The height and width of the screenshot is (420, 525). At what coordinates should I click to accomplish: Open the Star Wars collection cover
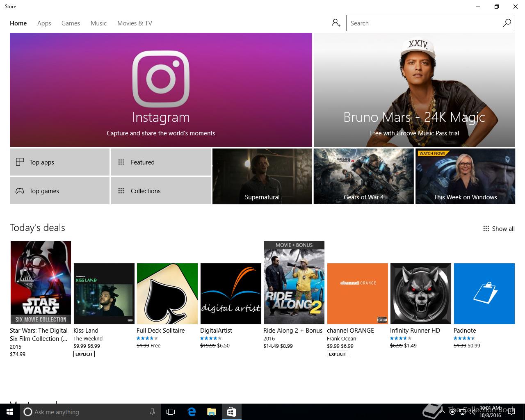(x=41, y=283)
